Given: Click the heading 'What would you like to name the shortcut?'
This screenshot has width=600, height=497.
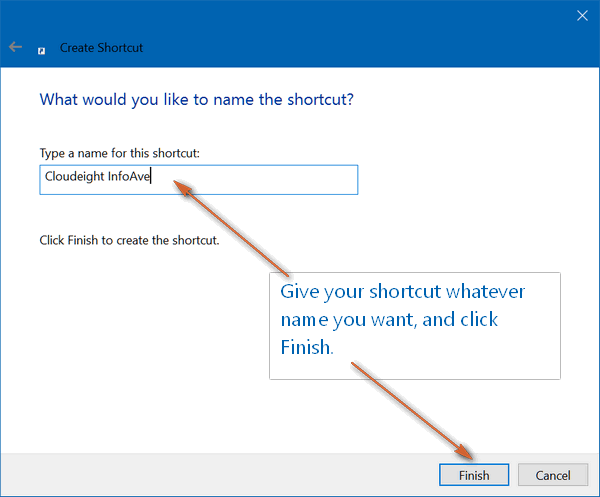Looking at the screenshot, I should (197, 99).
